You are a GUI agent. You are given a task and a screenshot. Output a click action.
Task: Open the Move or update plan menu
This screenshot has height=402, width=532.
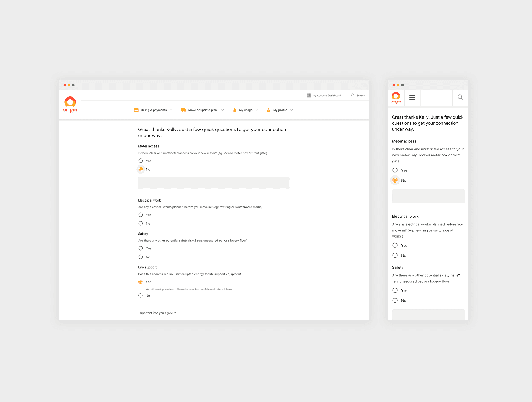coord(202,110)
